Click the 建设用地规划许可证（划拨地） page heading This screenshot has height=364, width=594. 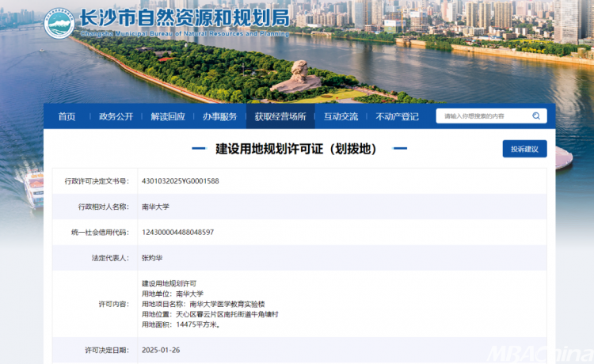(x=296, y=149)
